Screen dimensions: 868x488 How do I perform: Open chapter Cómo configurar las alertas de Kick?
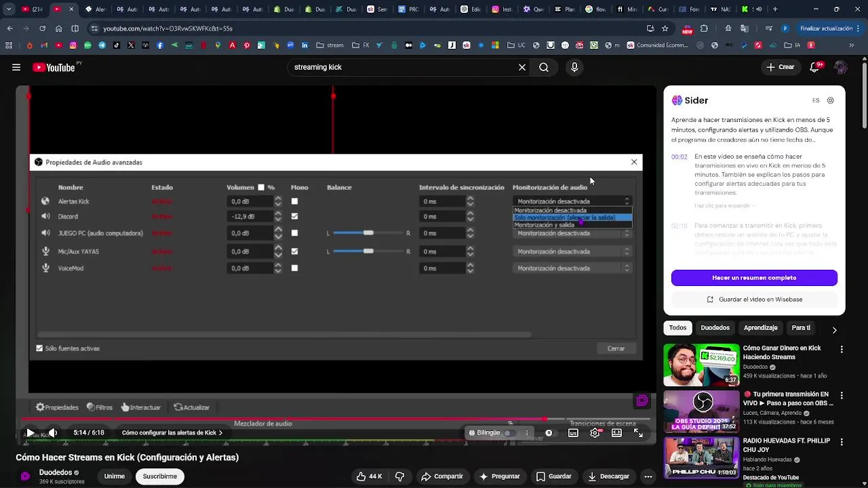[x=172, y=432]
